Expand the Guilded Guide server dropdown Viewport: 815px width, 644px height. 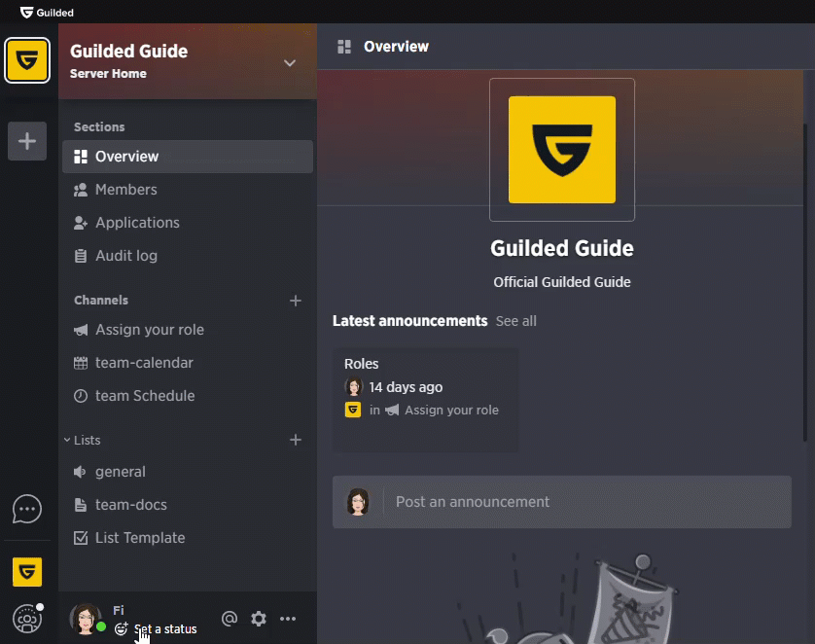(290, 63)
